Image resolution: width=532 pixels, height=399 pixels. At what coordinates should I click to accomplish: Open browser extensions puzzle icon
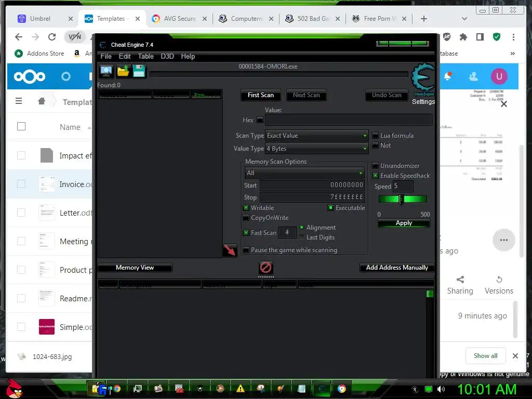coord(463,37)
